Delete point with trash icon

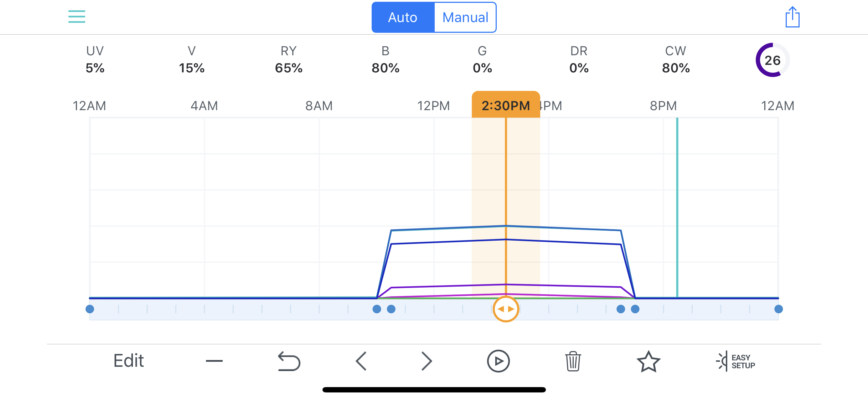(573, 361)
